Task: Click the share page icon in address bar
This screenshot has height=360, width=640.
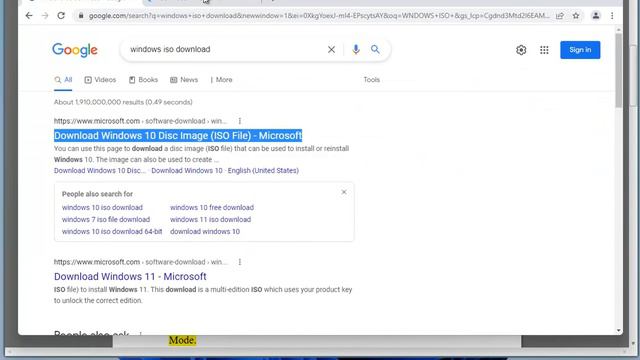Action: [x=560, y=16]
